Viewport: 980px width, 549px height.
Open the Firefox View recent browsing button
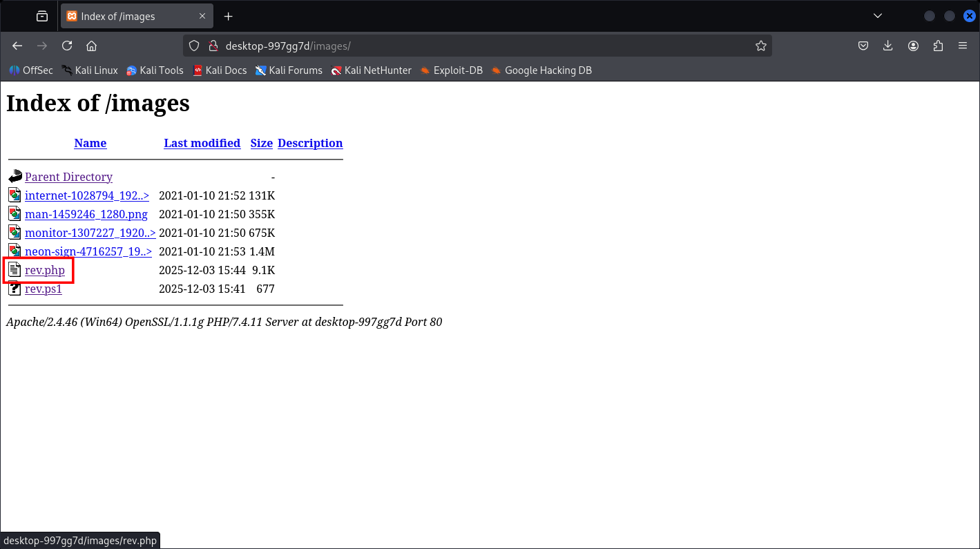(x=42, y=16)
